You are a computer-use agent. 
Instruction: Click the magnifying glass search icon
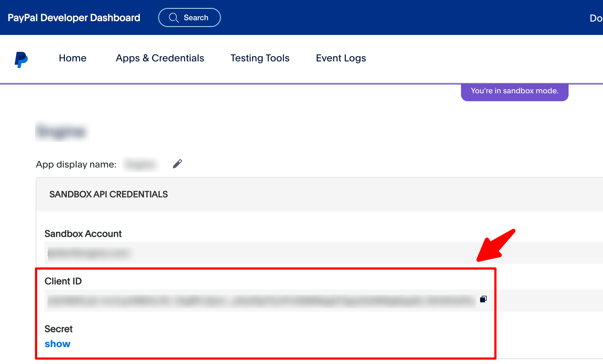click(x=174, y=18)
